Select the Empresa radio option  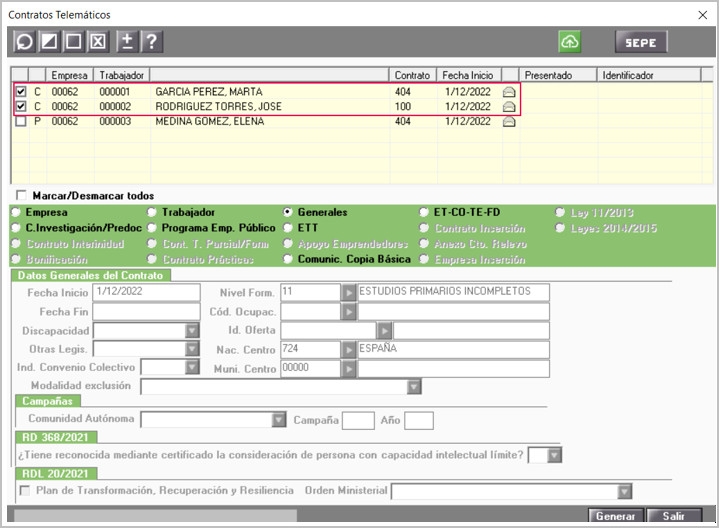(x=16, y=212)
